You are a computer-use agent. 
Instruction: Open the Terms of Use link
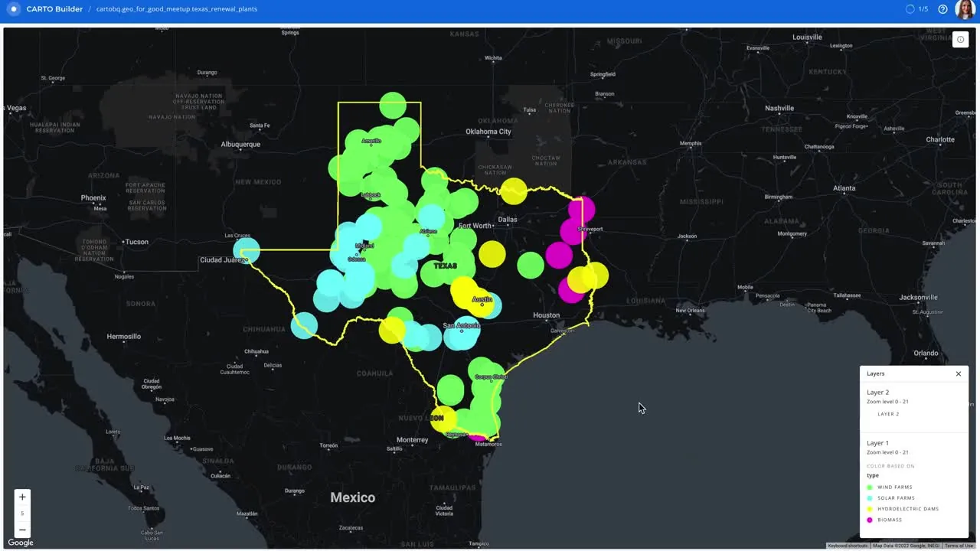click(x=959, y=546)
